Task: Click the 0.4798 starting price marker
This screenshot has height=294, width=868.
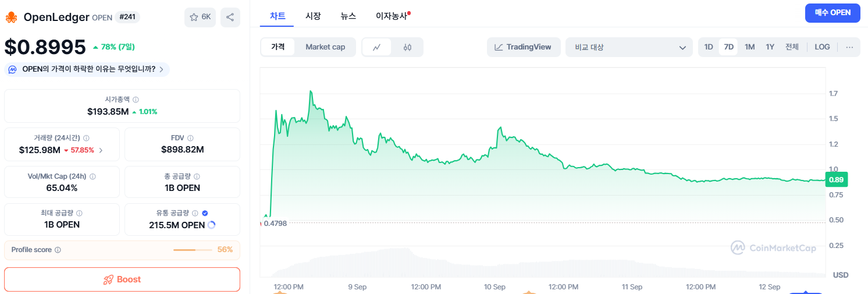Action: click(x=275, y=223)
